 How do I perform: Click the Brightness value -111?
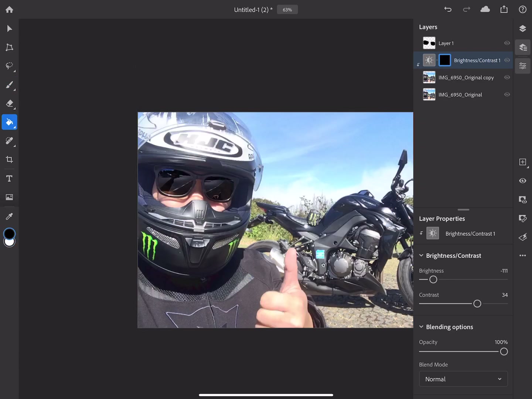coord(504,271)
